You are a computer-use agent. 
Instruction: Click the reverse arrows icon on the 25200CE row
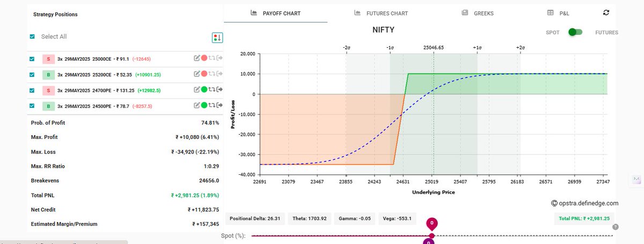click(211, 73)
